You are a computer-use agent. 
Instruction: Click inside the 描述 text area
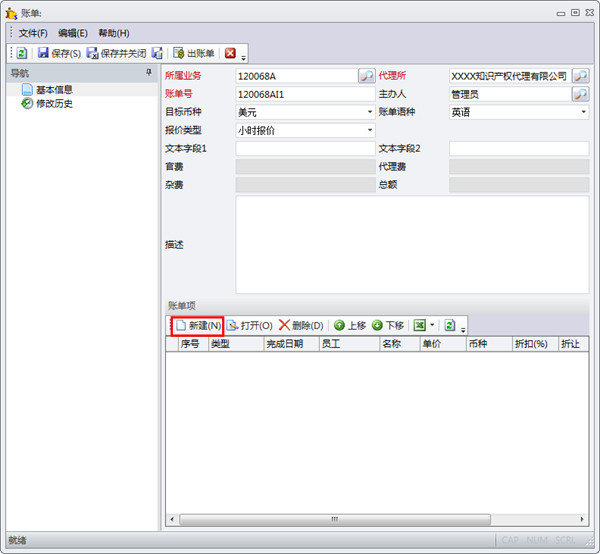412,245
